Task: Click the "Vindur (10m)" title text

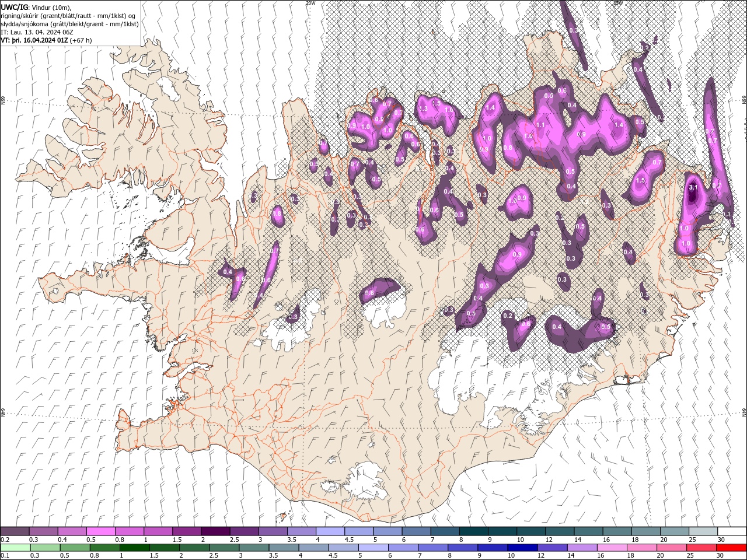Action: (51, 7)
